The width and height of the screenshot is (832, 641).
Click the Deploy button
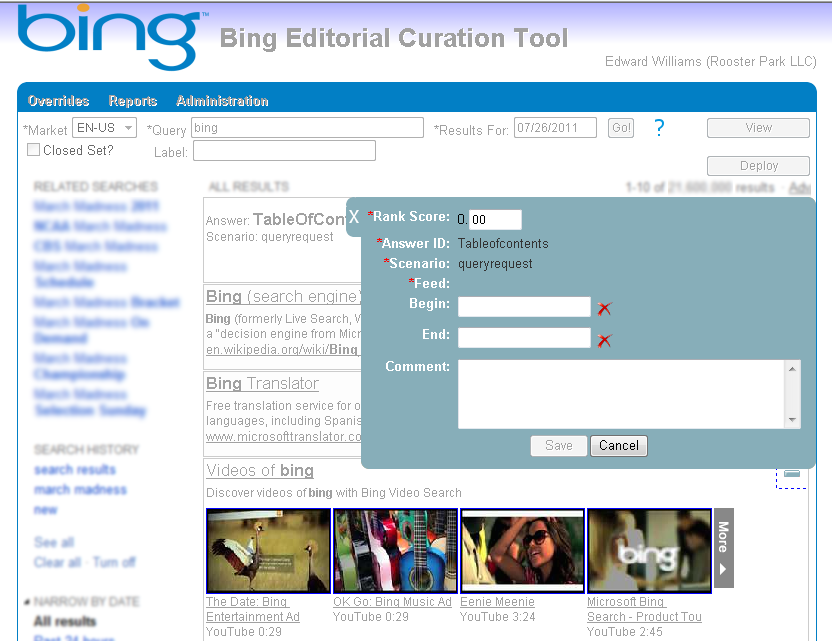click(758, 166)
